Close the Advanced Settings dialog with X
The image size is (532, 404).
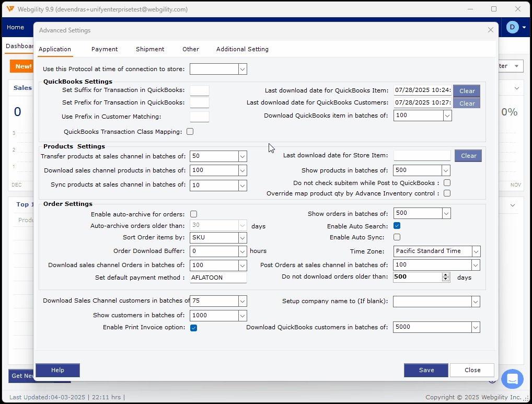point(490,30)
